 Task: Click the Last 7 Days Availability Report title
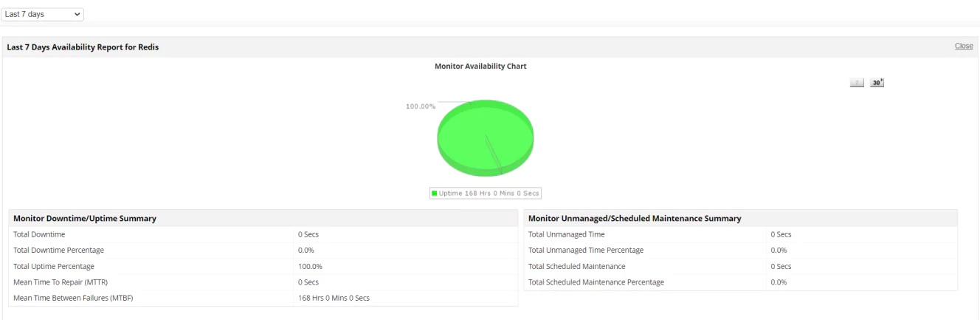click(83, 47)
